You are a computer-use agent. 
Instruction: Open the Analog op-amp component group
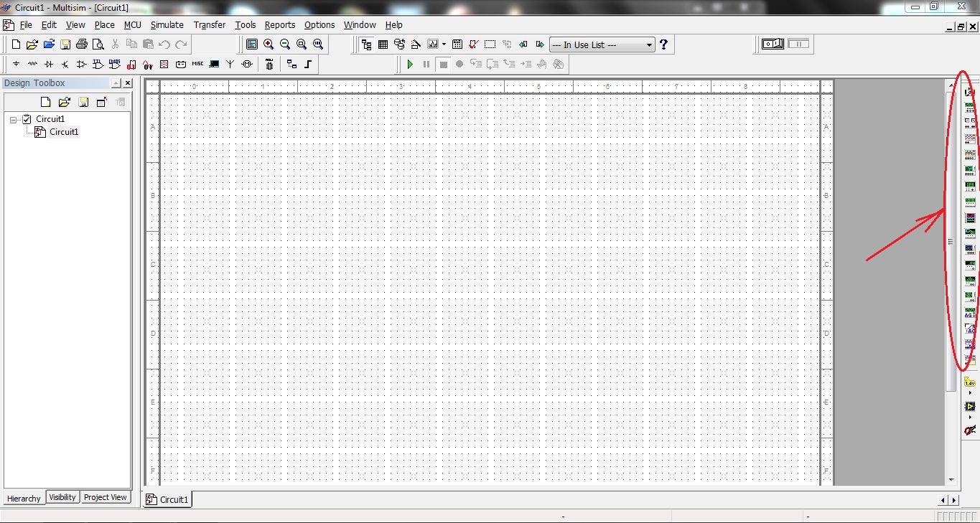click(x=81, y=64)
